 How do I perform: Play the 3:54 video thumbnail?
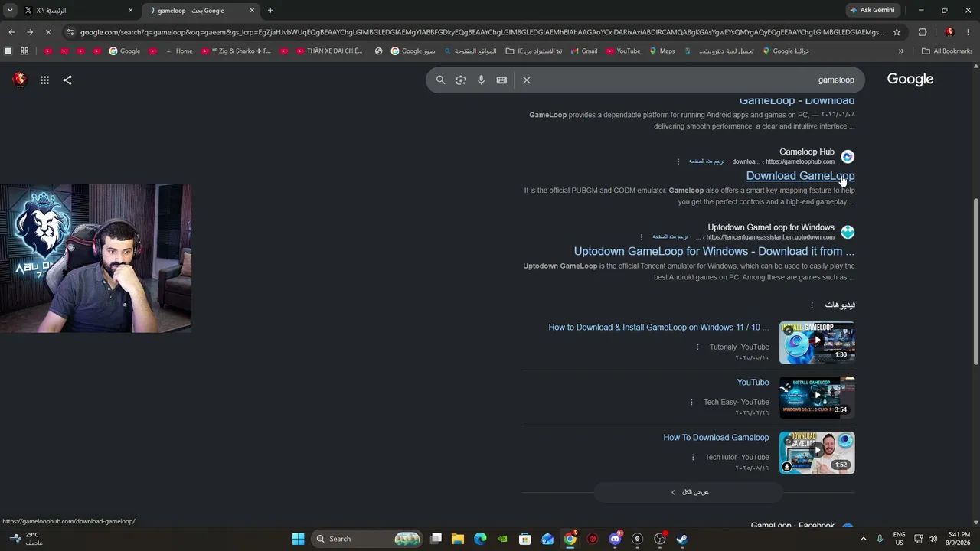tap(817, 397)
